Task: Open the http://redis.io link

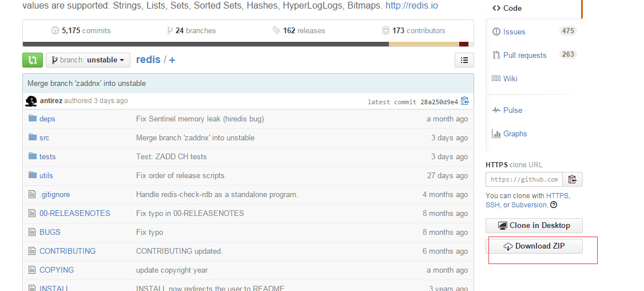Action: click(x=412, y=6)
